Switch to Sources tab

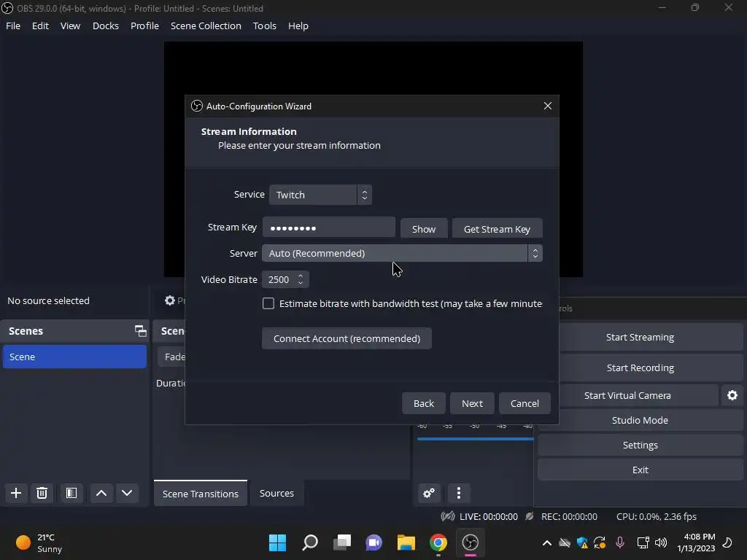(276, 494)
